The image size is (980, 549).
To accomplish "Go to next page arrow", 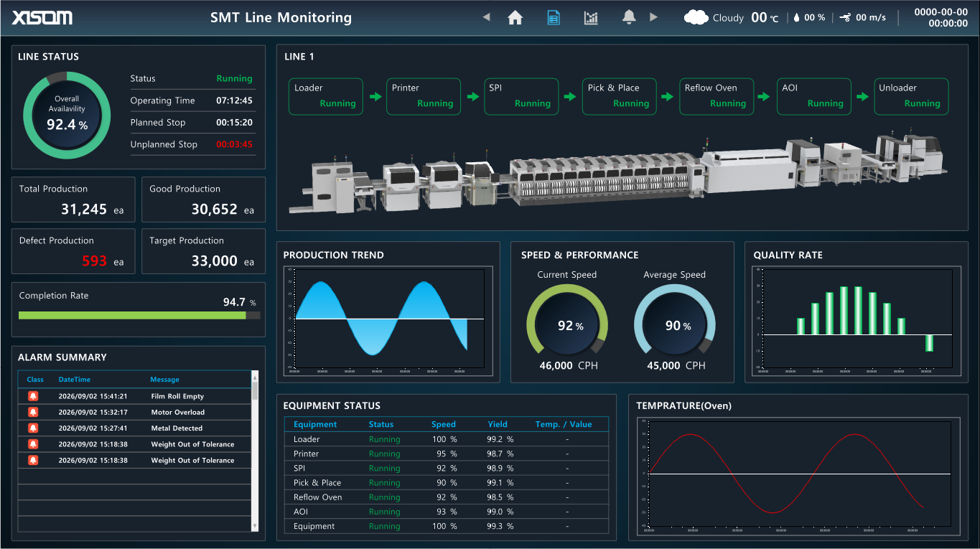I will pyautogui.click(x=653, y=17).
